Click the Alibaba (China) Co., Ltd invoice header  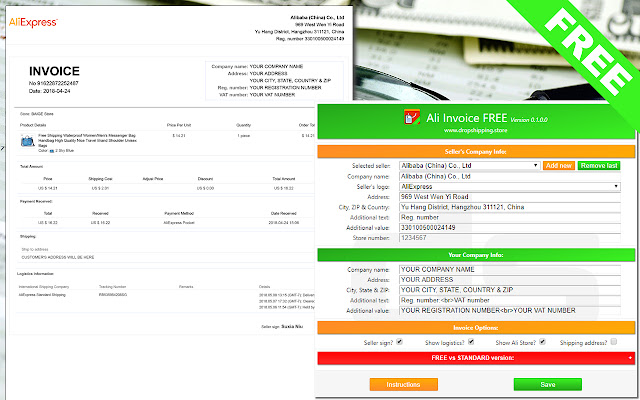(x=317, y=18)
